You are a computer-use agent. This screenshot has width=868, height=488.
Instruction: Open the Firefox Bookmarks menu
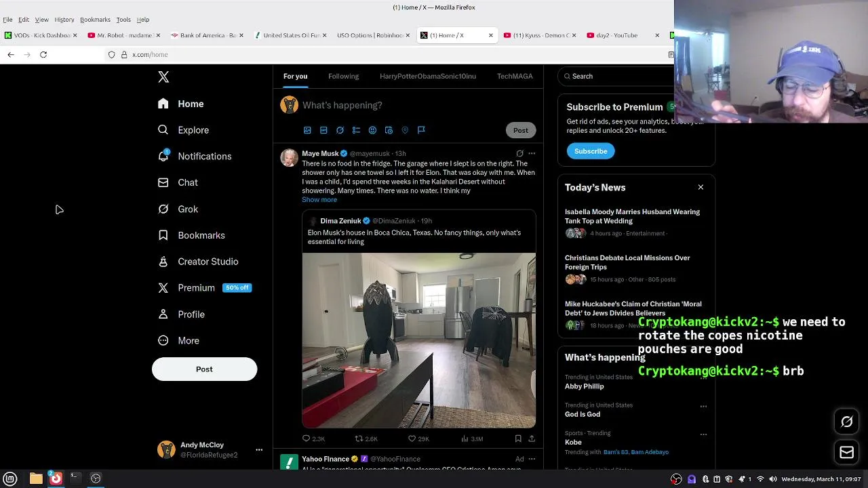coord(95,20)
